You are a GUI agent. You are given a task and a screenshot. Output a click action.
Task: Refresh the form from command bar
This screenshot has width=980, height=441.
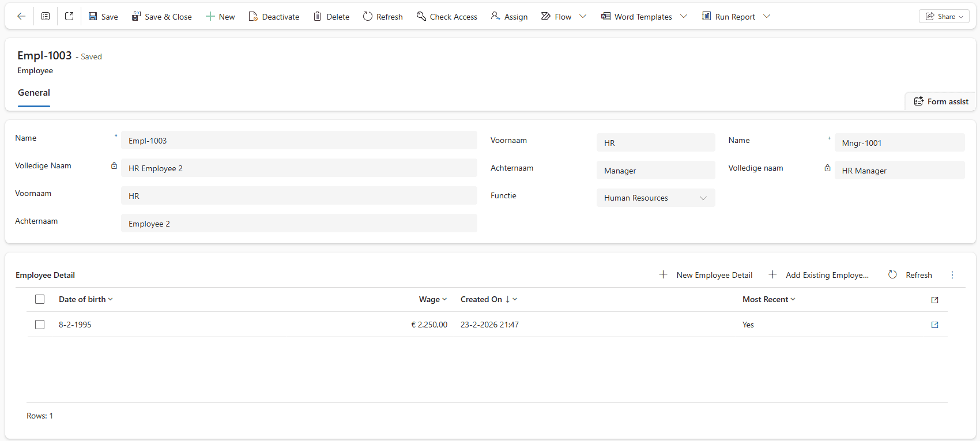coord(383,17)
